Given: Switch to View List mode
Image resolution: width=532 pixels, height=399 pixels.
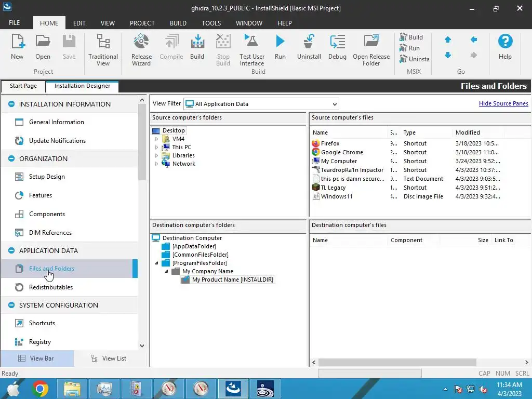Looking at the screenshot, I should click(109, 358).
